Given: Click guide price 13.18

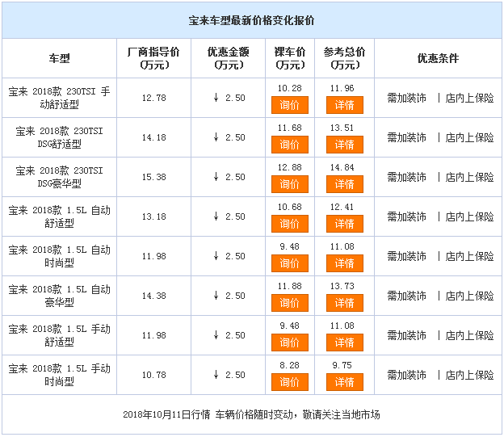Looking at the screenshot, I should tap(154, 216).
